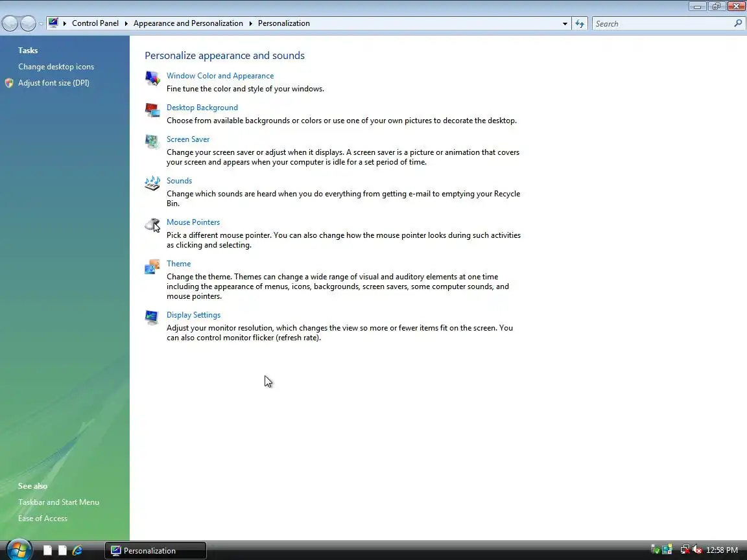Click the 12:58 PM taskbar clock
Image resolution: width=747 pixels, height=560 pixels.
coord(722,550)
